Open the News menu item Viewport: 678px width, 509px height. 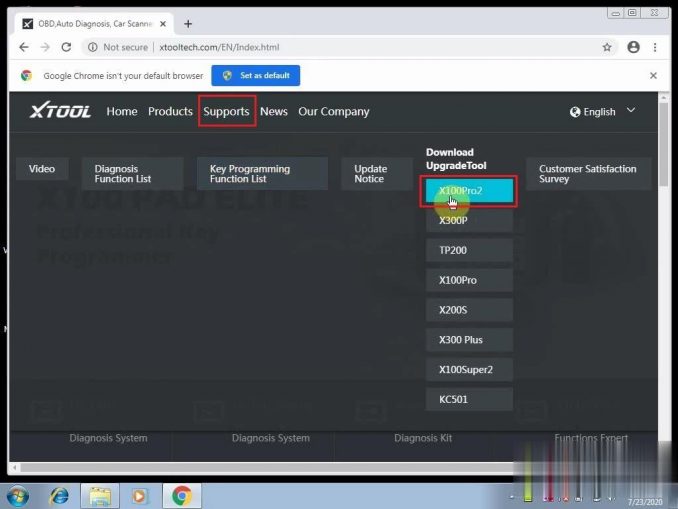click(274, 112)
